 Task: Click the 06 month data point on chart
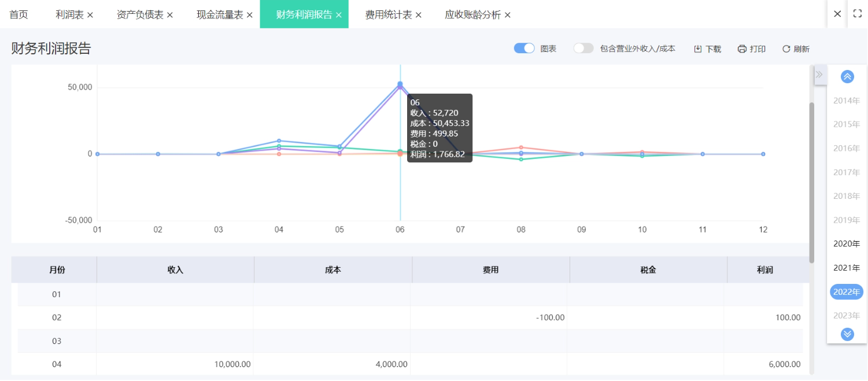(x=400, y=84)
